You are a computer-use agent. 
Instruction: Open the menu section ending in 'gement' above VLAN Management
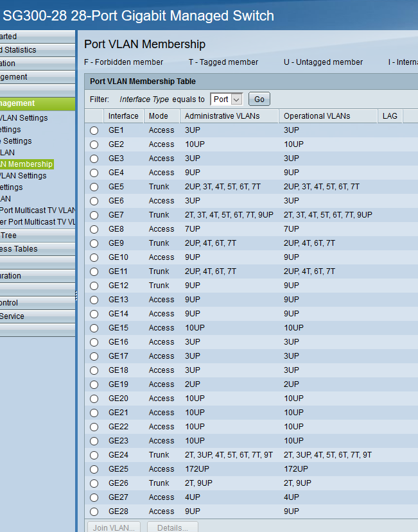(x=37, y=77)
